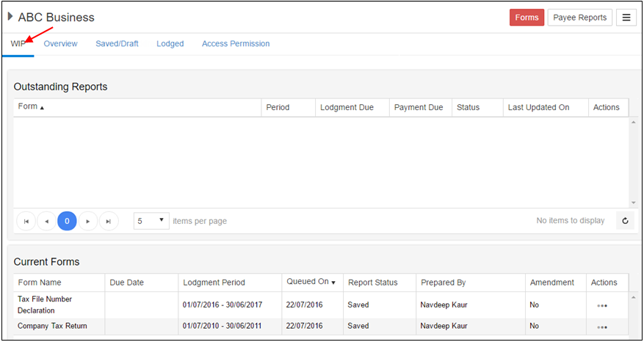The height and width of the screenshot is (342, 644).
Task: Open Payee Reports
Action: [x=579, y=18]
